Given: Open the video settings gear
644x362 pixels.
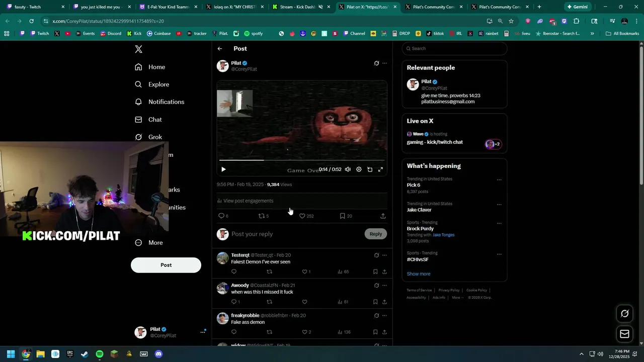Looking at the screenshot, I should click(x=359, y=169).
